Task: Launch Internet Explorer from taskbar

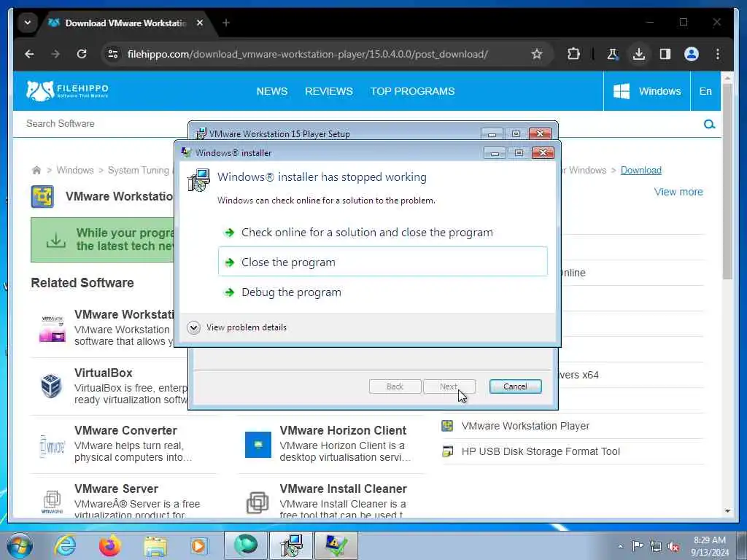Action: click(x=65, y=545)
